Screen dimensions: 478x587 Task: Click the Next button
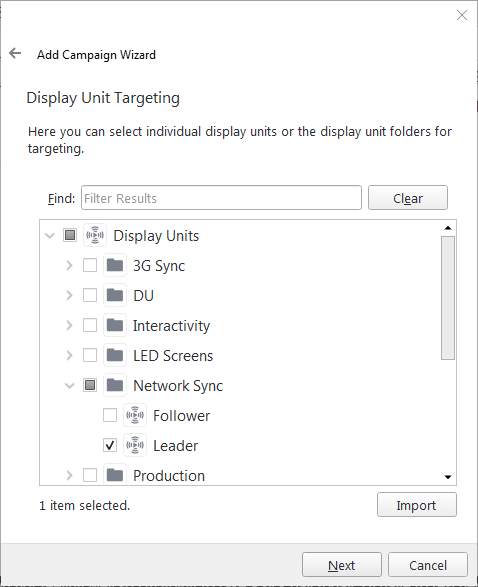(x=342, y=565)
